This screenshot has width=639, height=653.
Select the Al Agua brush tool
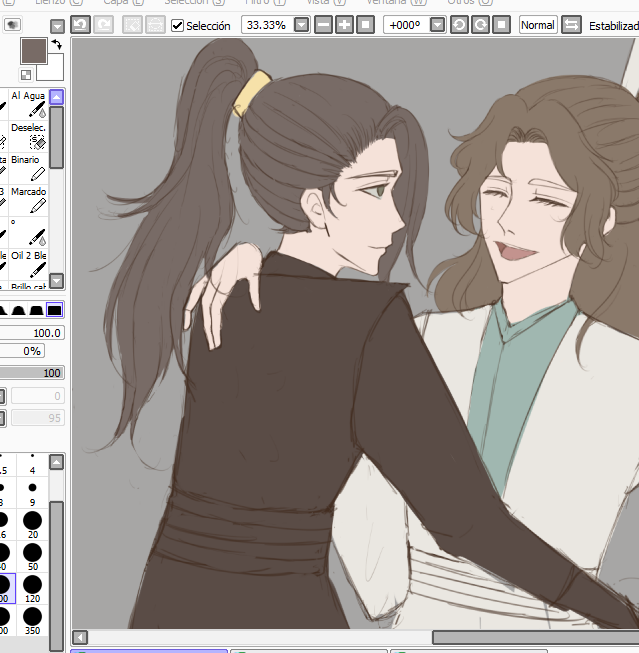point(28,104)
